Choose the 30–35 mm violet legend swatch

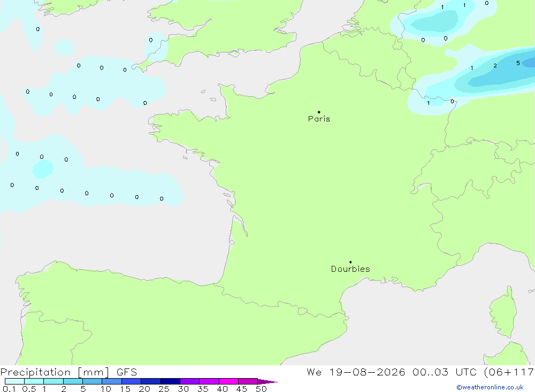pos(190,381)
